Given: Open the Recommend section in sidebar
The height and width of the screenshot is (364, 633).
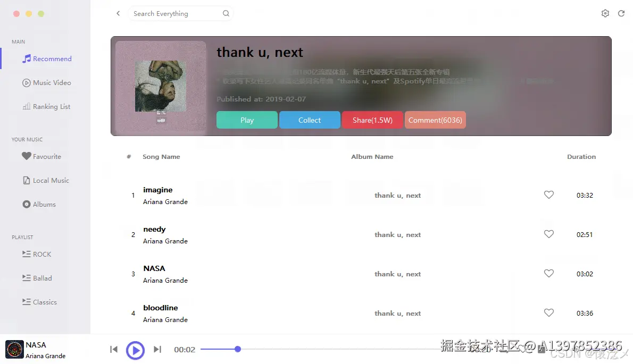Looking at the screenshot, I should pyautogui.click(x=47, y=59).
